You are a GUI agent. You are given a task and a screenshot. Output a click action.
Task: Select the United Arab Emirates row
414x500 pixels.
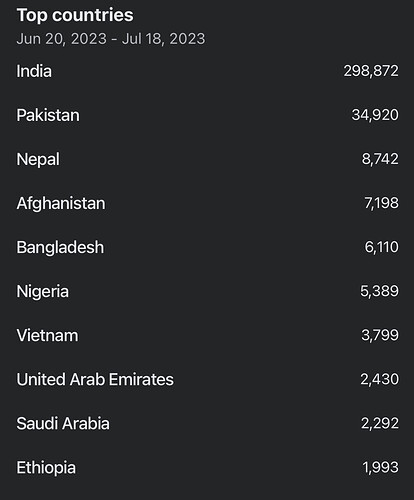(x=207, y=379)
